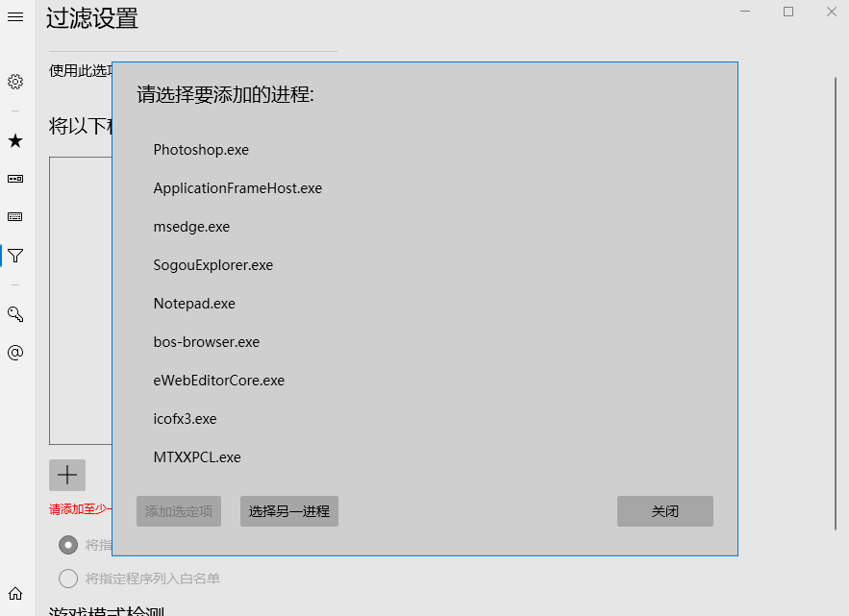The width and height of the screenshot is (849, 616).
Task: Select the whitelist radio button 将指定程序列入白名单
Action: [68, 579]
